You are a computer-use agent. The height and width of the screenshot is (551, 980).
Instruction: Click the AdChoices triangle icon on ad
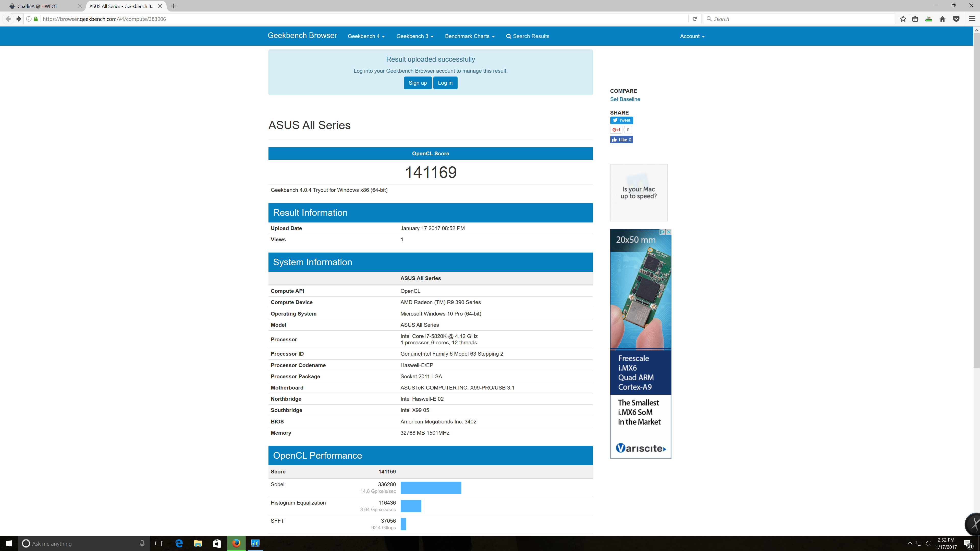(x=662, y=232)
